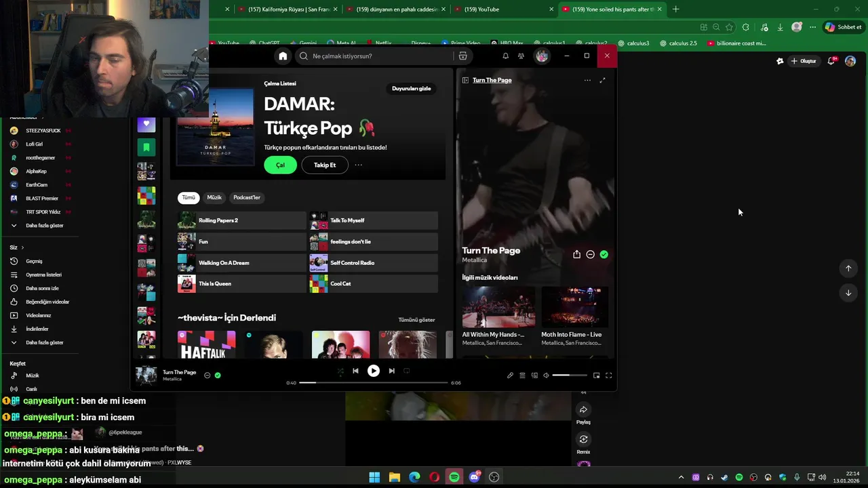Open Turn The Page title link in panel header
This screenshot has width=868, height=488.
pos(492,80)
